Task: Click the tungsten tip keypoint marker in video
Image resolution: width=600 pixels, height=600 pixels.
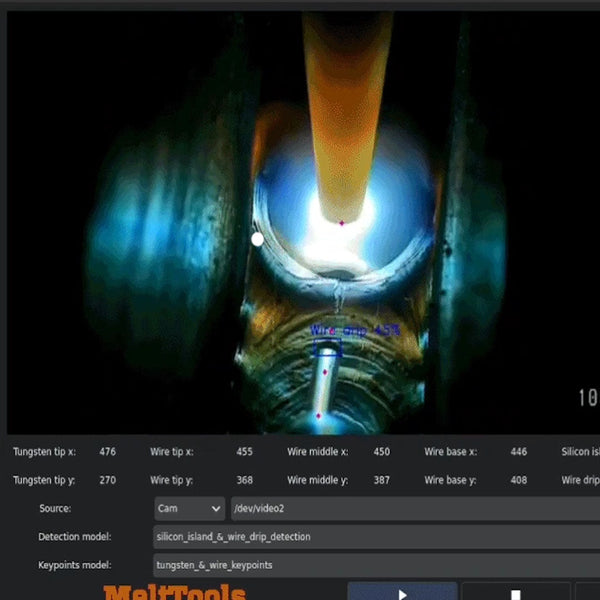Action: (x=342, y=223)
